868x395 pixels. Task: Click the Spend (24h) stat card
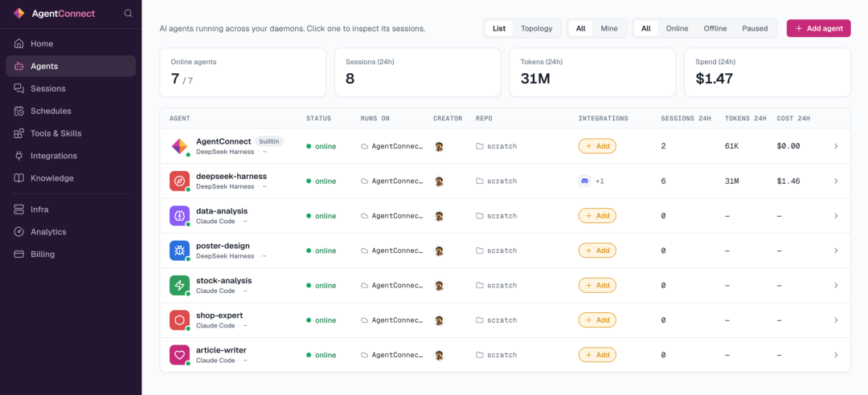pyautogui.click(x=768, y=72)
